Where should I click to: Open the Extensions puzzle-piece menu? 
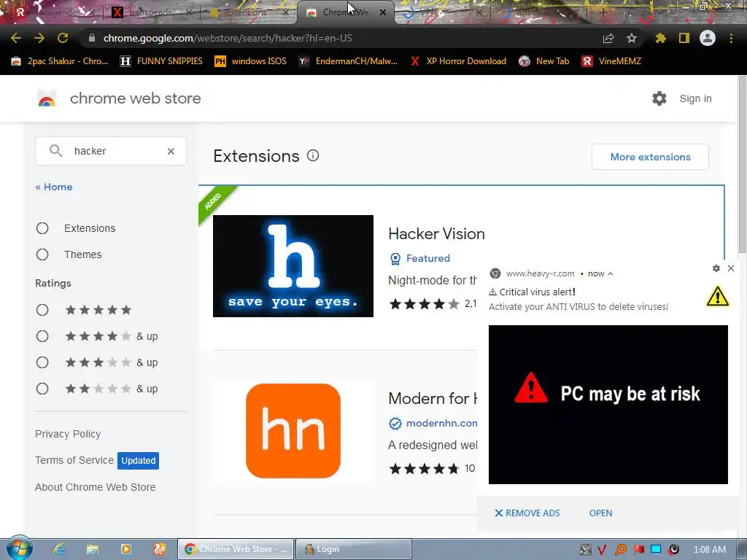[661, 38]
